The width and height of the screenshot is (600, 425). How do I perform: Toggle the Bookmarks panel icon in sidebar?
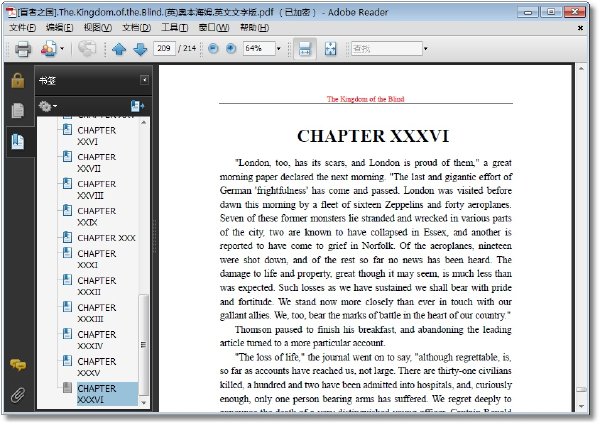click(x=18, y=141)
